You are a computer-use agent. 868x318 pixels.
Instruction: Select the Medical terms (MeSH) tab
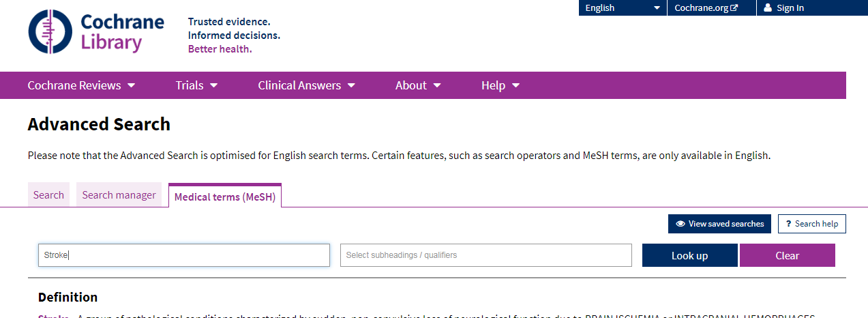pyautogui.click(x=225, y=197)
